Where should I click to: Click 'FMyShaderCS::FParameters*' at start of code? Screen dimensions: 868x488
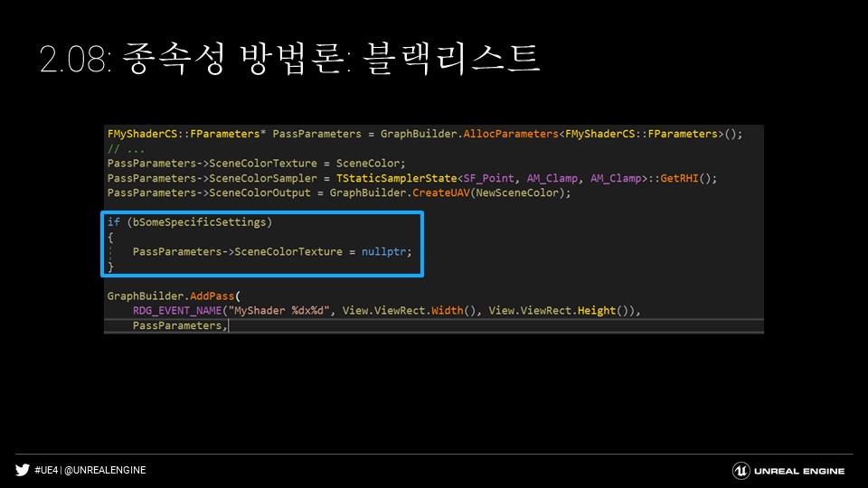point(186,134)
